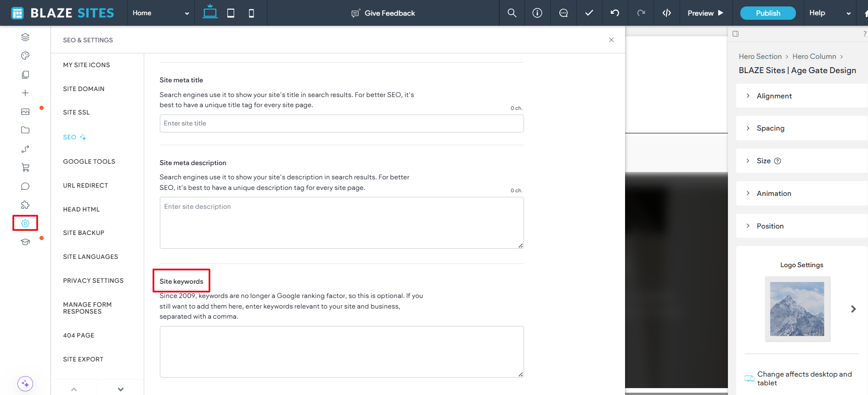Expand the Alignment section
This screenshot has width=868, height=395.
[x=801, y=96]
